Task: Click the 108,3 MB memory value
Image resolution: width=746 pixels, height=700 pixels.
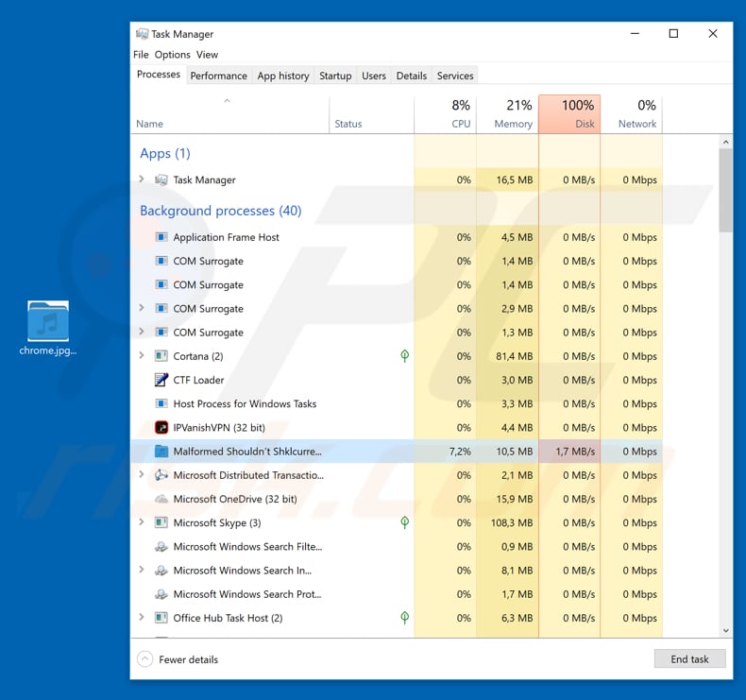Action: [512, 522]
